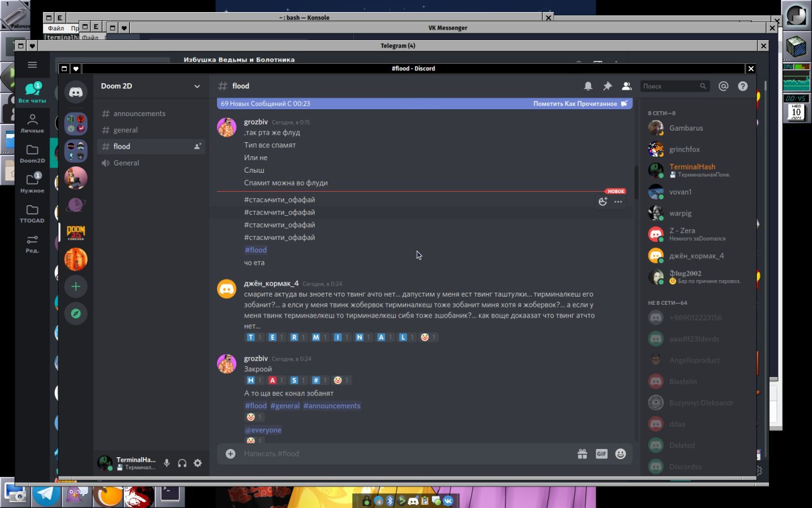The image size is (812, 508).
Task: Open Z - Zera in member list
Action: 697,234
